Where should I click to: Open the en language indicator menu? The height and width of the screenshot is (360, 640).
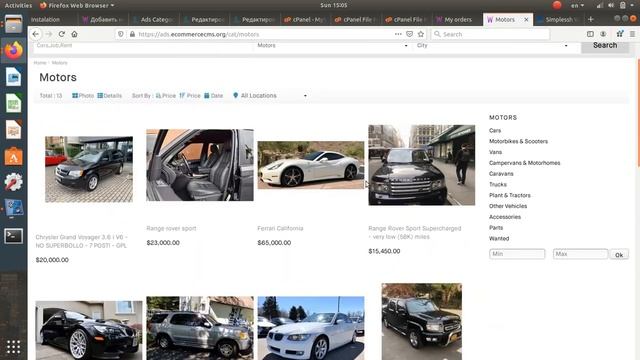pos(577,5)
